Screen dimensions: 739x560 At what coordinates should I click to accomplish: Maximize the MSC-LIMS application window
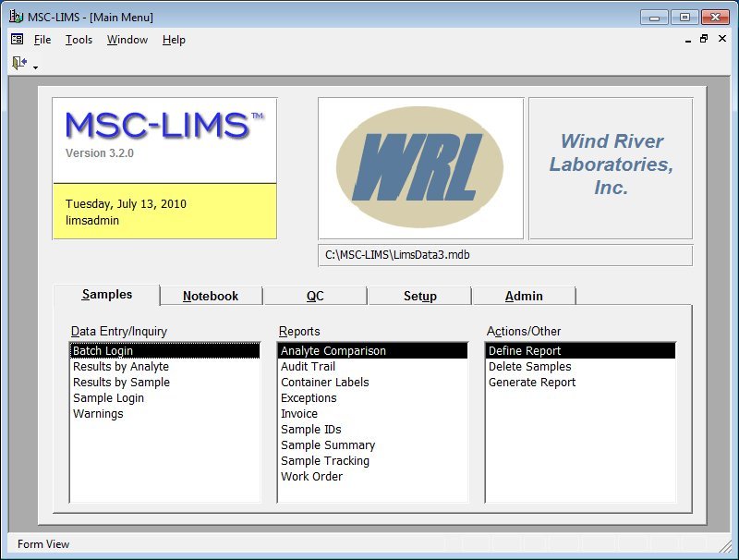[x=684, y=18]
